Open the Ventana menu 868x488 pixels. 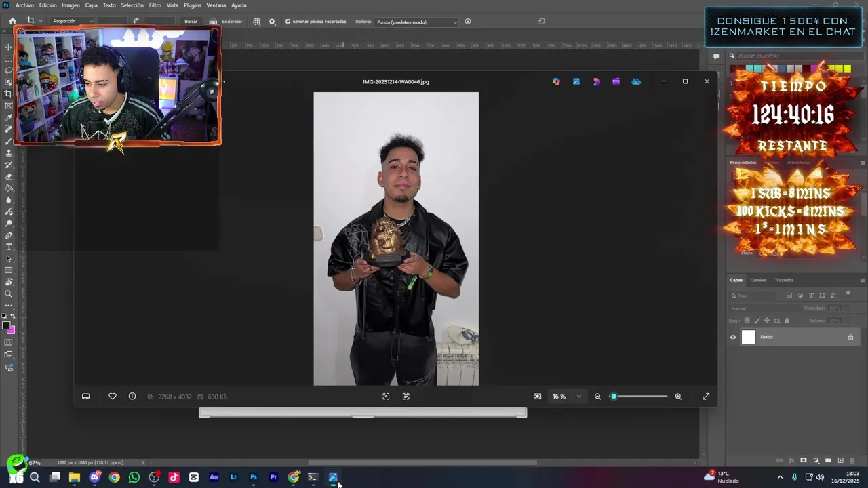click(216, 5)
